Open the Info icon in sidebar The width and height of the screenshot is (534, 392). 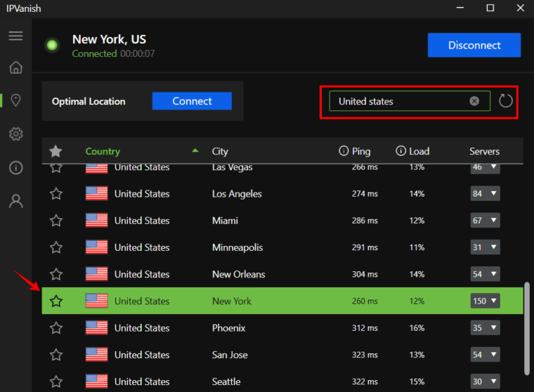(x=15, y=168)
